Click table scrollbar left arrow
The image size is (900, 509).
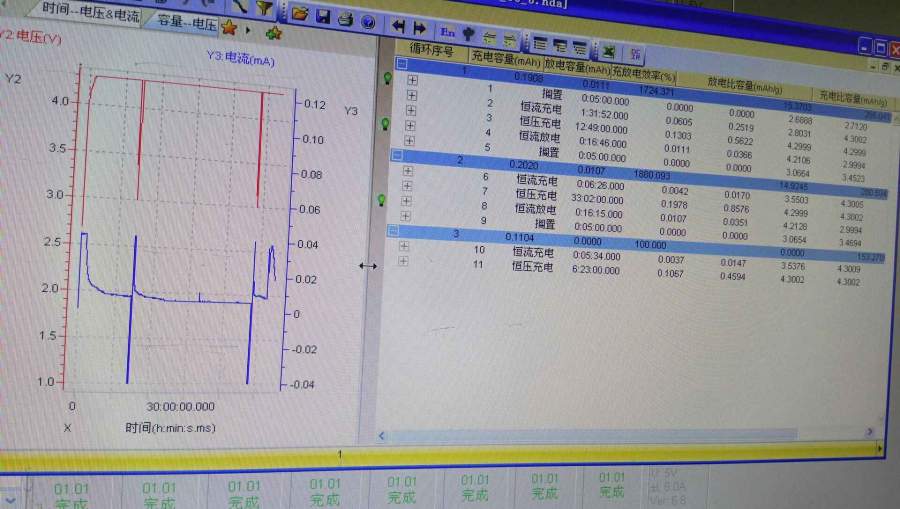coord(382,436)
